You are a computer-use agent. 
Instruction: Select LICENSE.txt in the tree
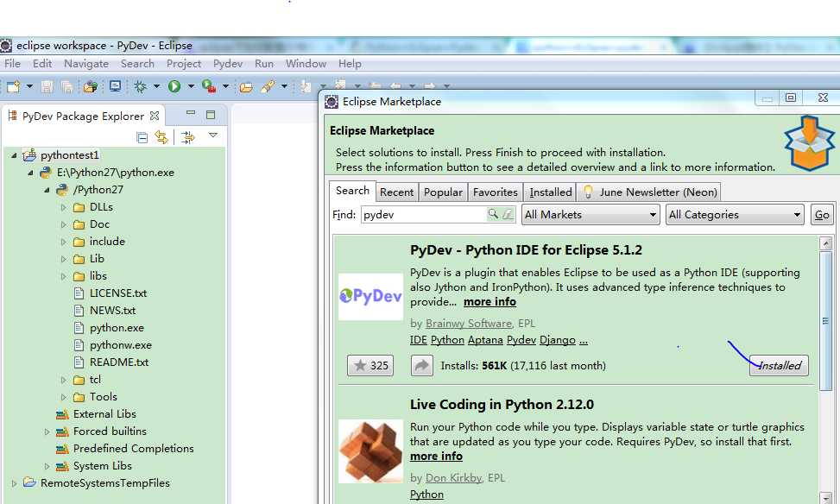pyautogui.click(x=118, y=293)
